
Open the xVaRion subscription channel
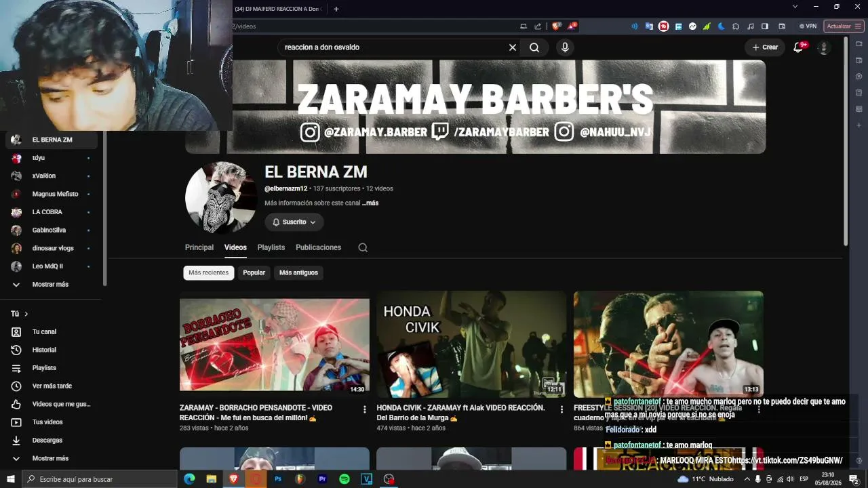click(52, 176)
